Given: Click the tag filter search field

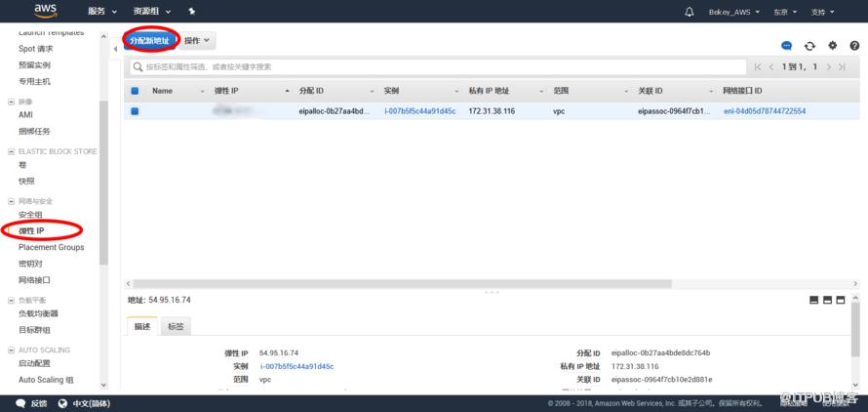Looking at the screenshot, I should tap(438, 66).
